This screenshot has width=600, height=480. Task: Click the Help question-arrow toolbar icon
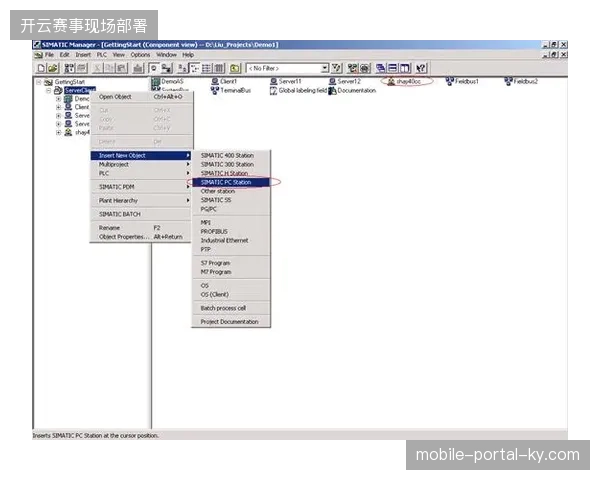pyautogui.click(x=421, y=69)
